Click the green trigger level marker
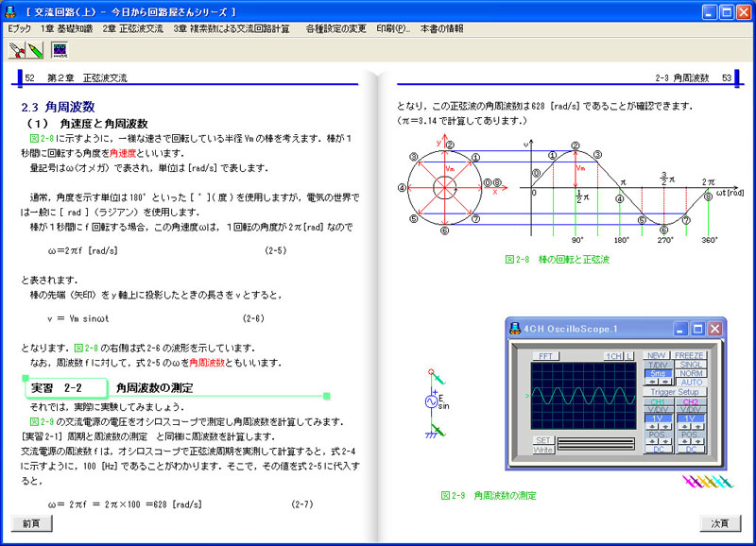This screenshot has width=756, height=546. click(527, 396)
